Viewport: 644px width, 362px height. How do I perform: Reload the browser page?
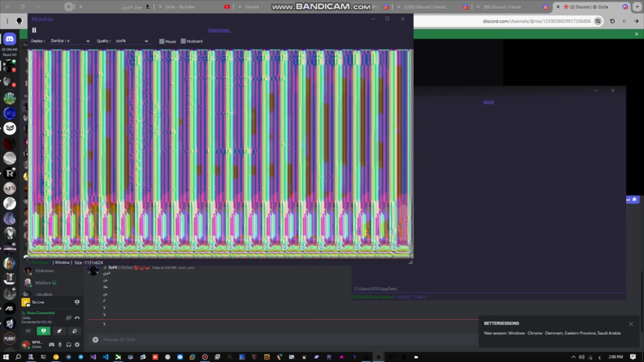pyautogui.click(x=612, y=21)
